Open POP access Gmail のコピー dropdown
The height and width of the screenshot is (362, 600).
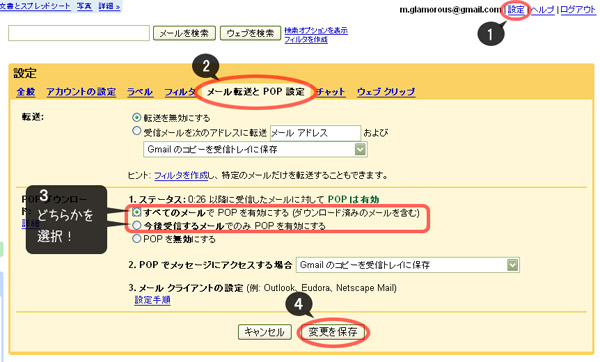click(x=408, y=265)
